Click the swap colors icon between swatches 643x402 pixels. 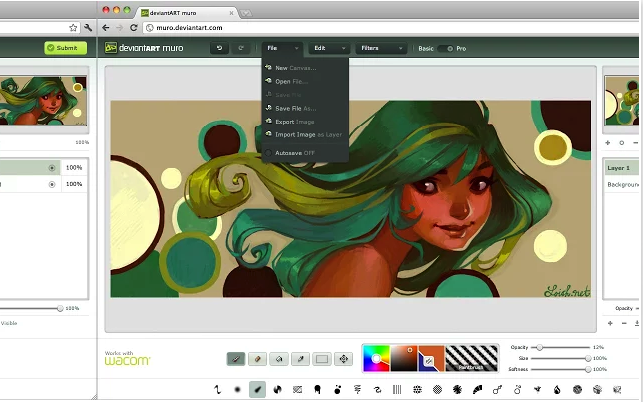point(428,361)
